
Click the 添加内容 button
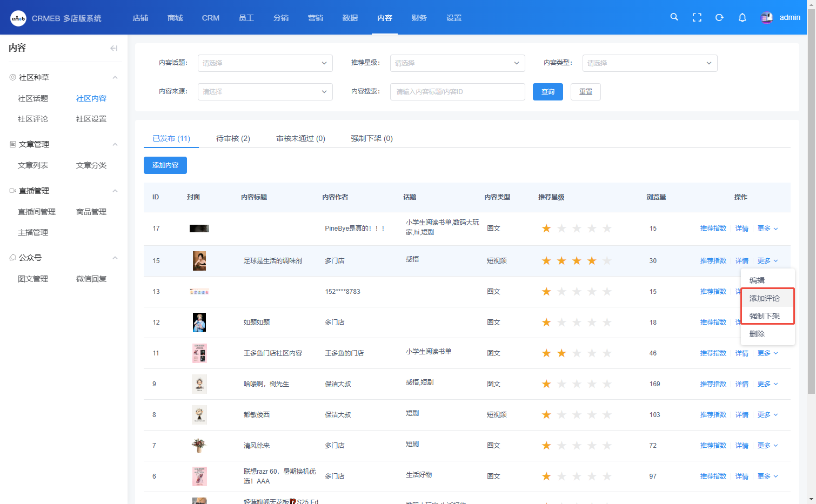[x=165, y=165]
